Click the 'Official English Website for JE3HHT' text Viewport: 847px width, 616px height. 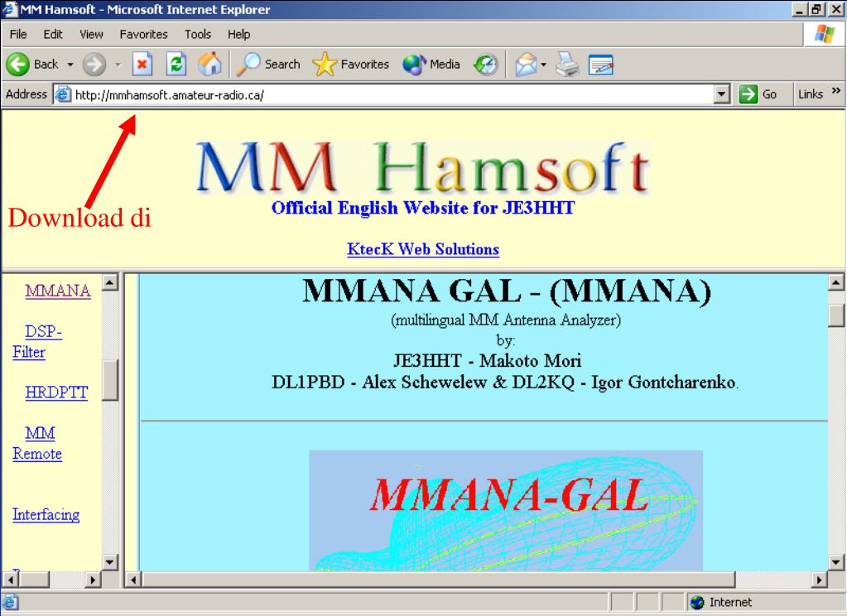pos(423,208)
